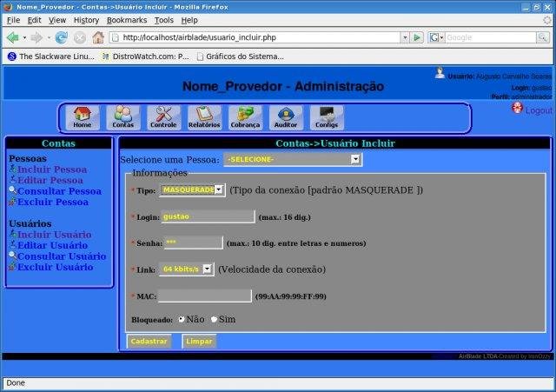Image resolution: width=556 pixels, height=392 pixels.
Task: Click the Slackware bookmark icon
Action: pyautogui.click(x=12, y=56)
